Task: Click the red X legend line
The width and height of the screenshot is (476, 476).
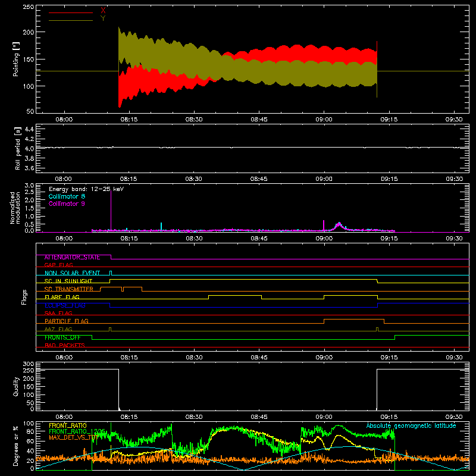Action: pos(70,12)
